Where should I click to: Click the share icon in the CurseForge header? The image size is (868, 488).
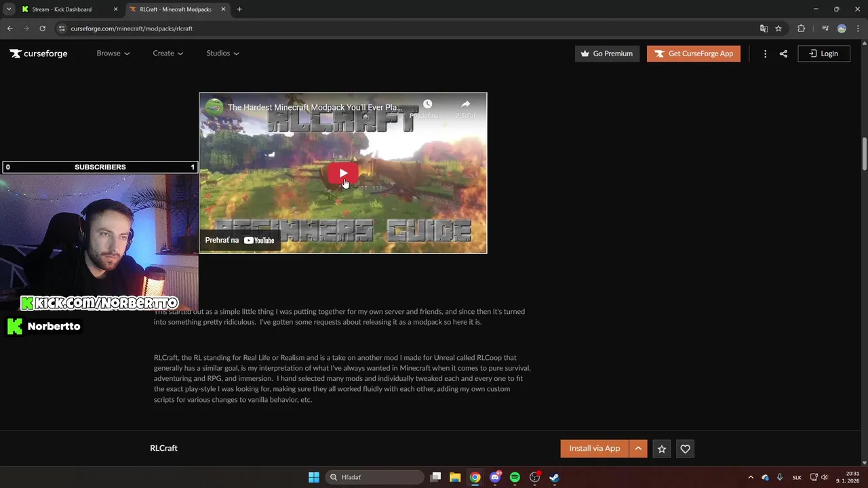coord(783,54)
